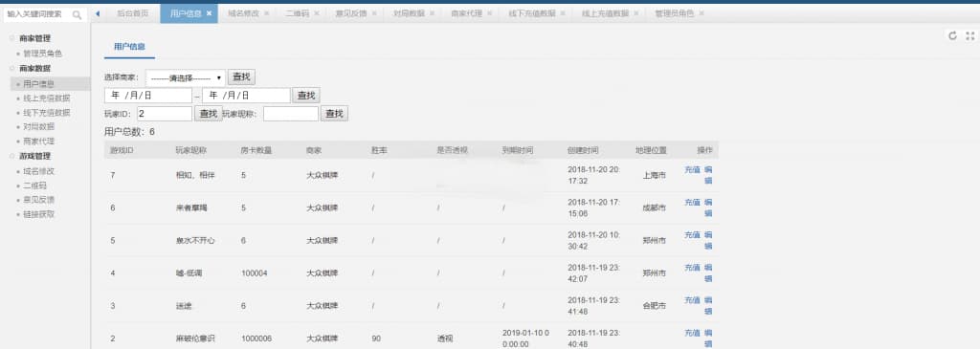The height and width of the screenshot is (349, 980).
Task: Focus the 玩家昵称 input field
Action: point(291,114)
